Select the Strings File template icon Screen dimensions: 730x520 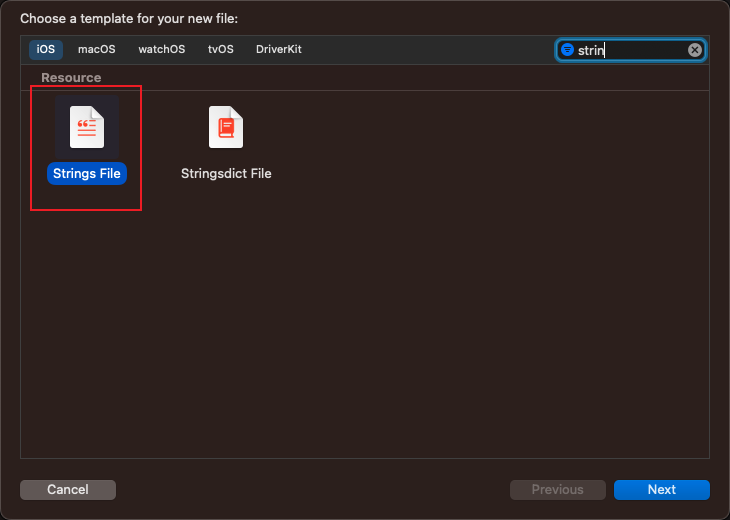coord(87,127)
